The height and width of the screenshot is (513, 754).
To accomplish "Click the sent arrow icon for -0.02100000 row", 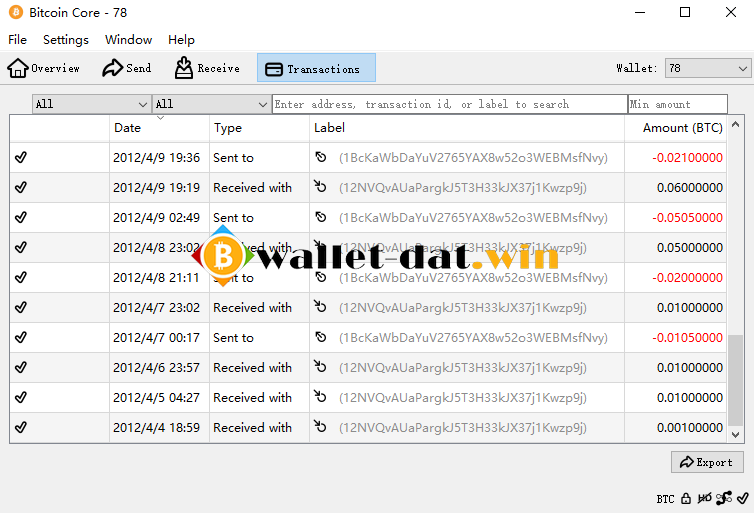I will (320, 157).
